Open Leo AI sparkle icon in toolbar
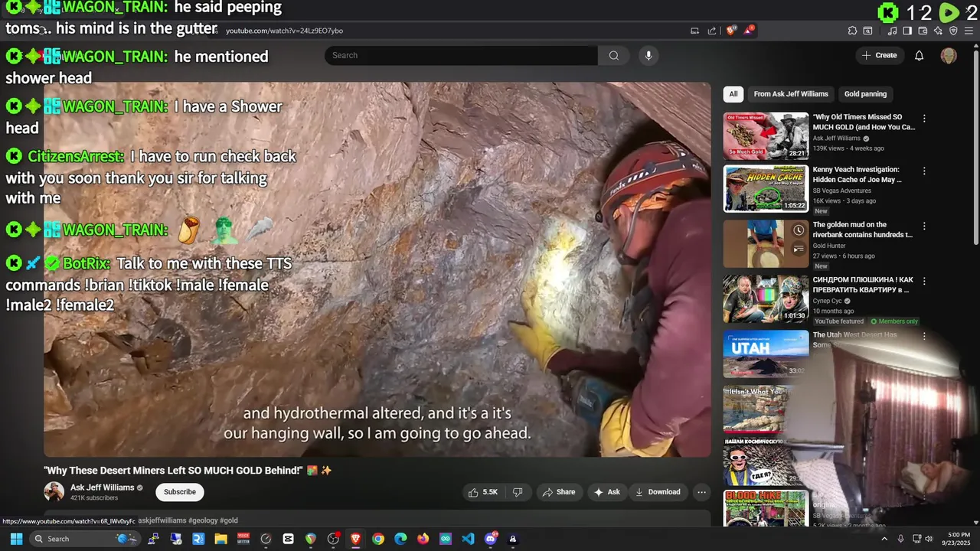This screenshot has width=980, height=551. pos(938,31)
